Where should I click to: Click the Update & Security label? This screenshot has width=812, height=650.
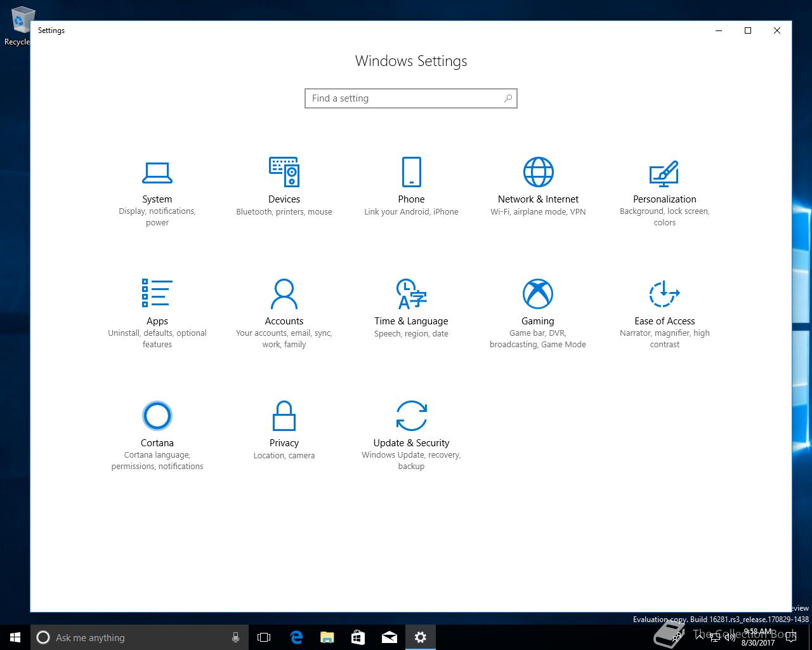(x=411, y=443)
